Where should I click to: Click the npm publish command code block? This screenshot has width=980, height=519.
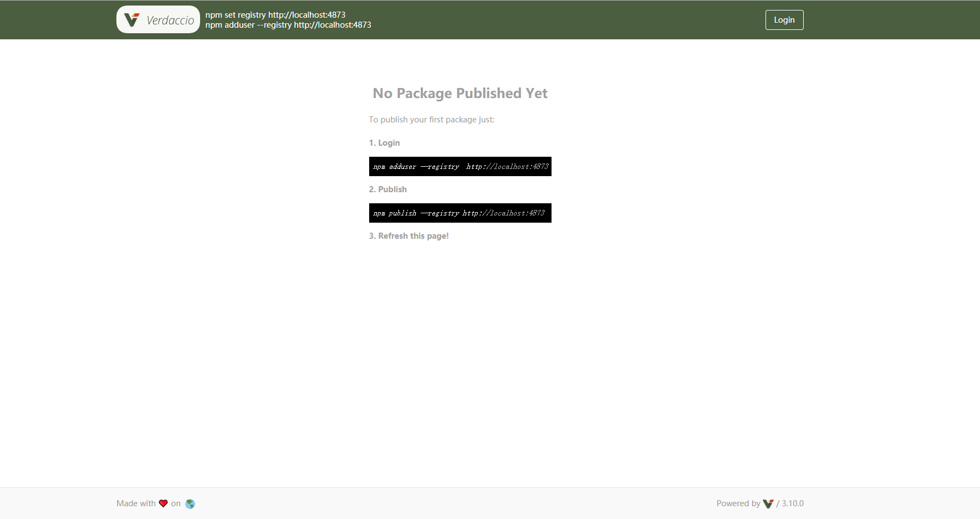460,213
